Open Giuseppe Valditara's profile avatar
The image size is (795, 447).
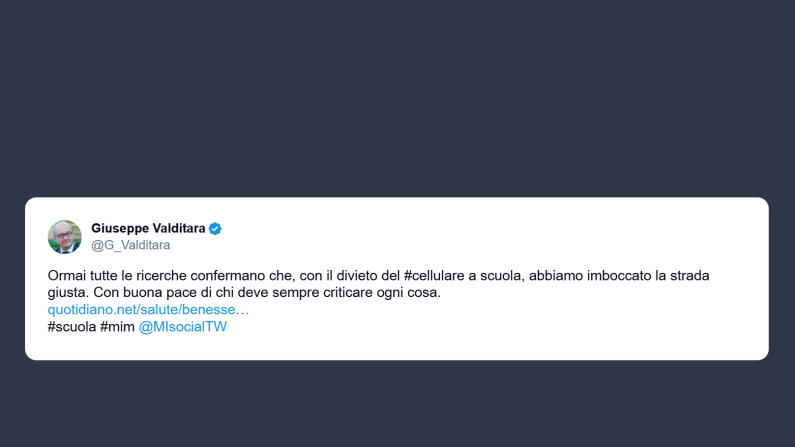coord(64,237)
